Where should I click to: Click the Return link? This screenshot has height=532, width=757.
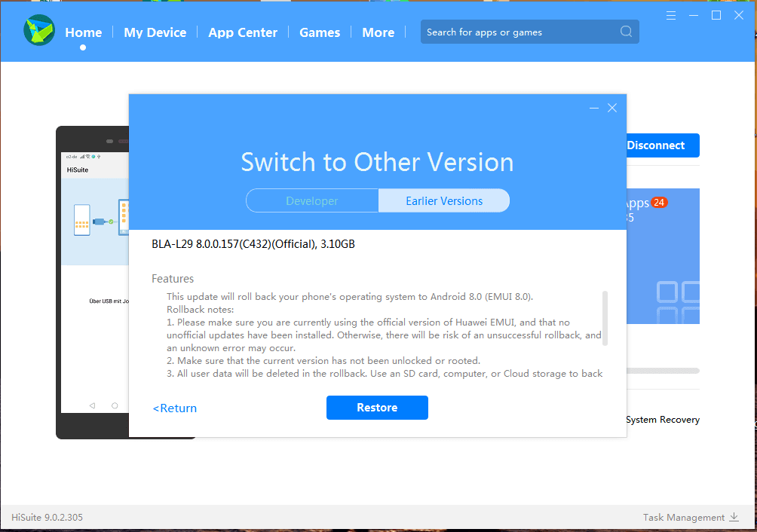click(175, 408)
